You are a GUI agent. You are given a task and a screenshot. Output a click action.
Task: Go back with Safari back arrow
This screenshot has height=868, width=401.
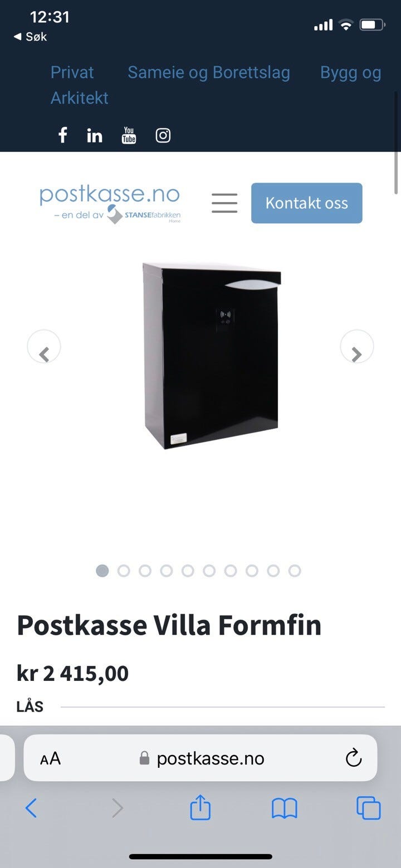(x=31, y=808)
